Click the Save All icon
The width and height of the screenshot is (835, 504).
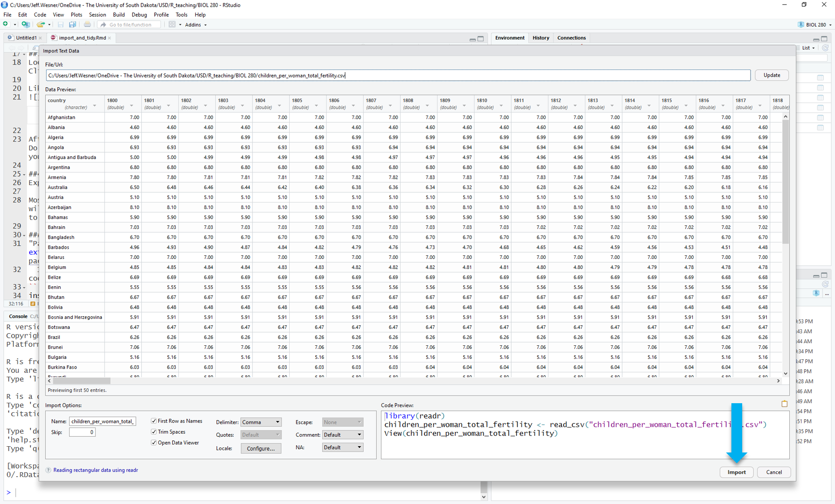pos(72,25)
